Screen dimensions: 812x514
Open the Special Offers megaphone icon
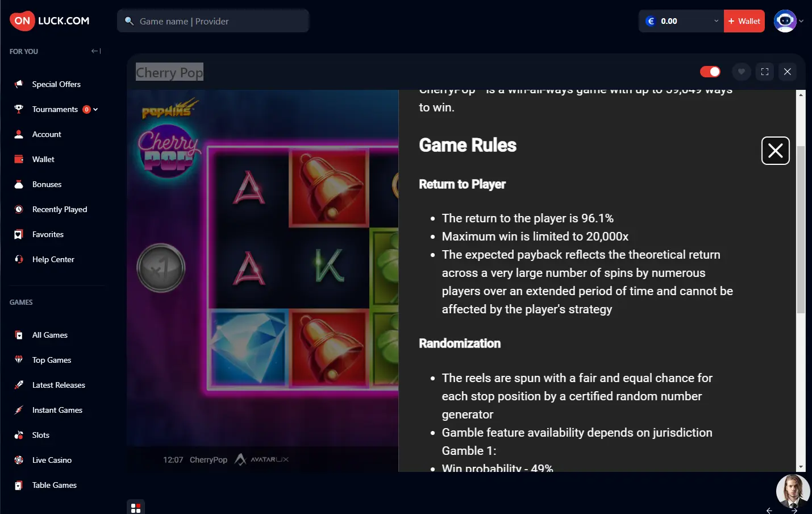[19, 84]
